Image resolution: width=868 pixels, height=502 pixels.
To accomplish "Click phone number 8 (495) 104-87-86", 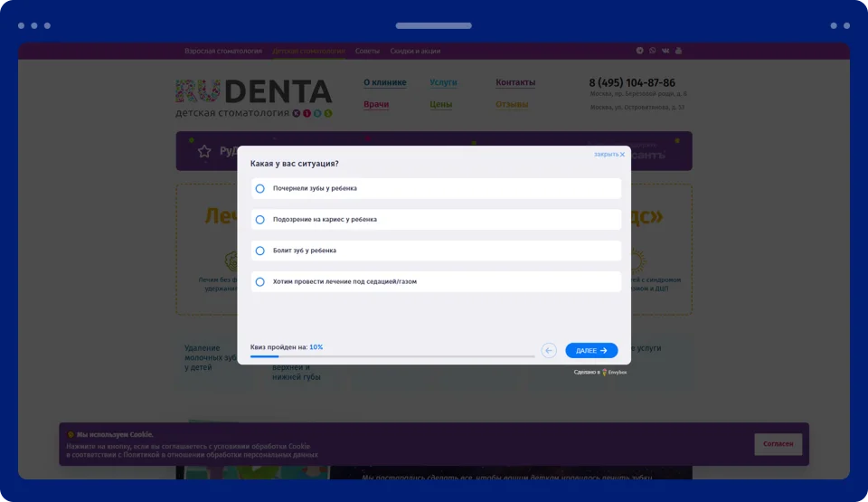I will coord(632,82).
